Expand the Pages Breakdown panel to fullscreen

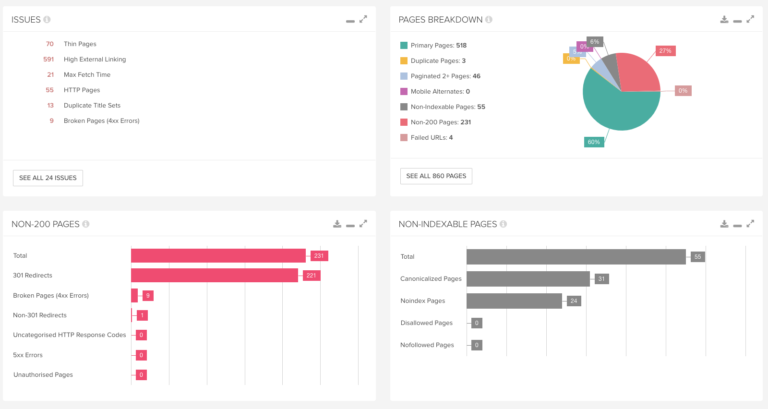[750, 19]
